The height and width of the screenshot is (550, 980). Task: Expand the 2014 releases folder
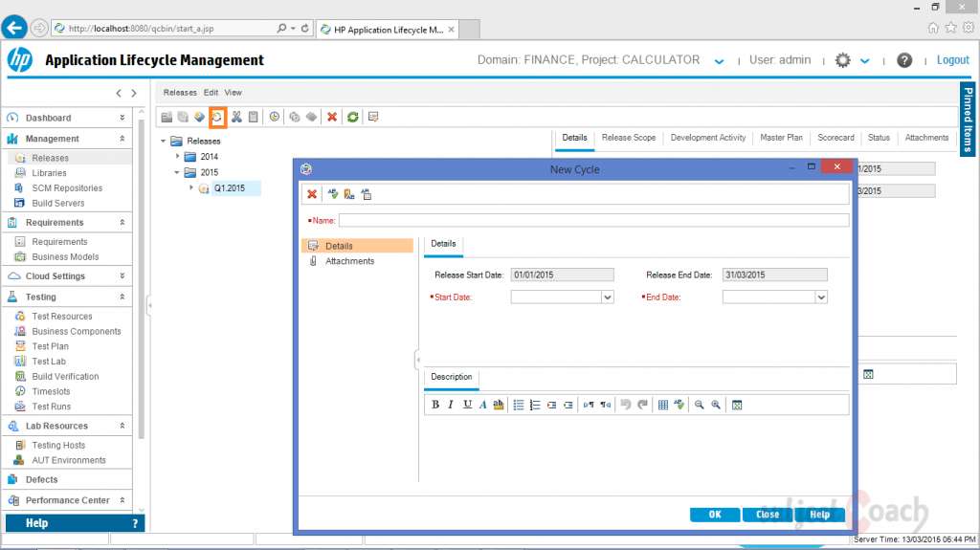(177, 156)
